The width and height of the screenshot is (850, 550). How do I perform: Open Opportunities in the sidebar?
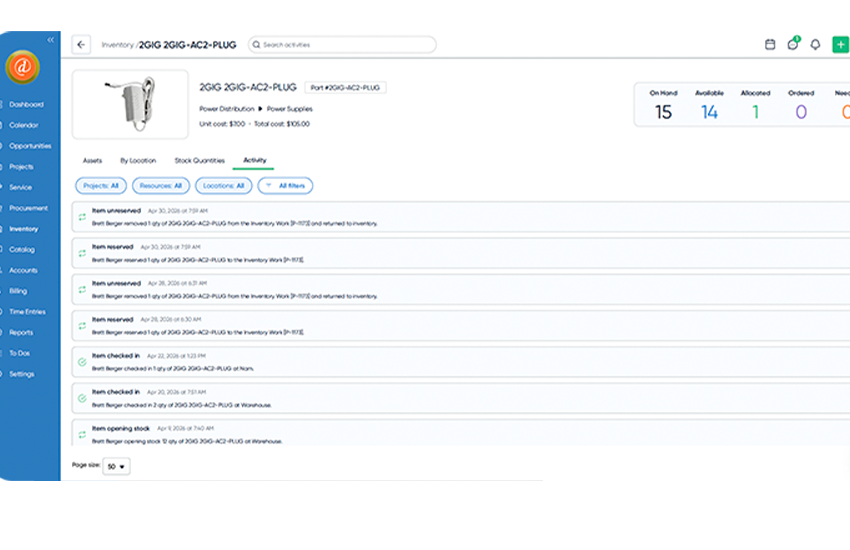tap(30, 146)
